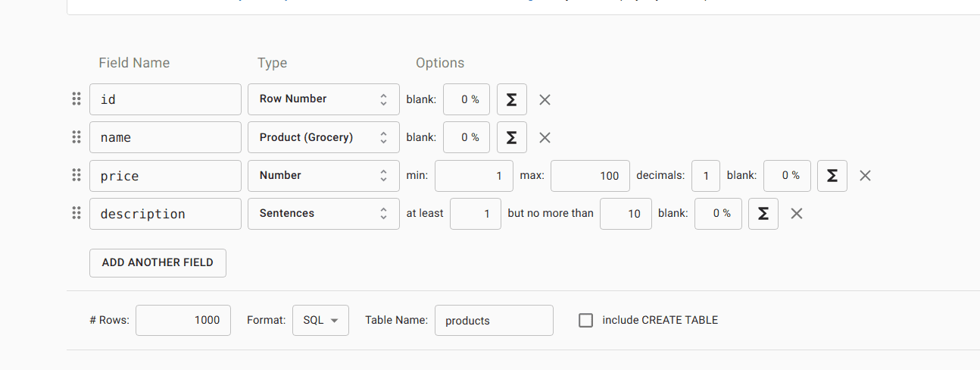Viewport: 980px width, 370px height.
Task: Click the formula sigma icon for id field
Action: pyautogui.click(x=511, y=99)
